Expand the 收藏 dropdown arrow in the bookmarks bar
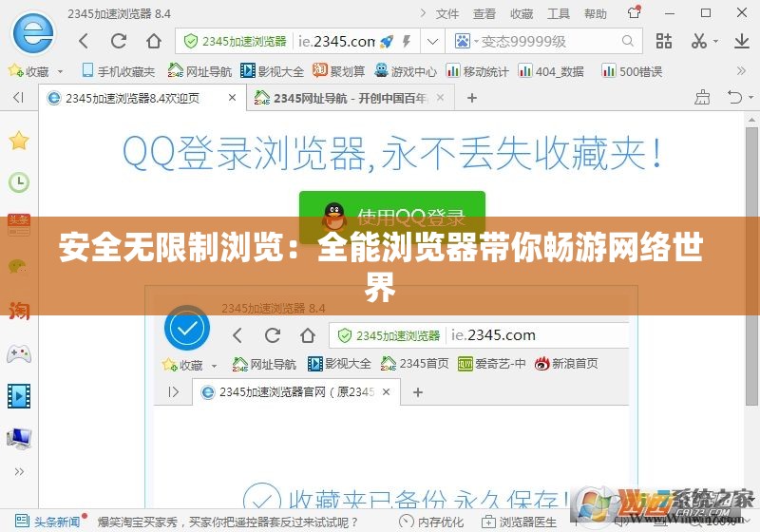The image size is (760, 532). 60,71
